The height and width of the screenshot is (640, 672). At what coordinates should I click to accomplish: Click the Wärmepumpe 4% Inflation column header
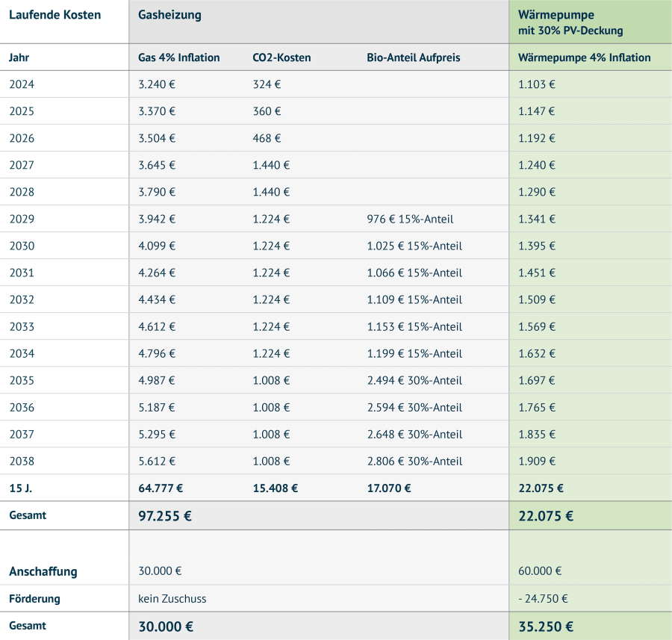coord(584,58)
